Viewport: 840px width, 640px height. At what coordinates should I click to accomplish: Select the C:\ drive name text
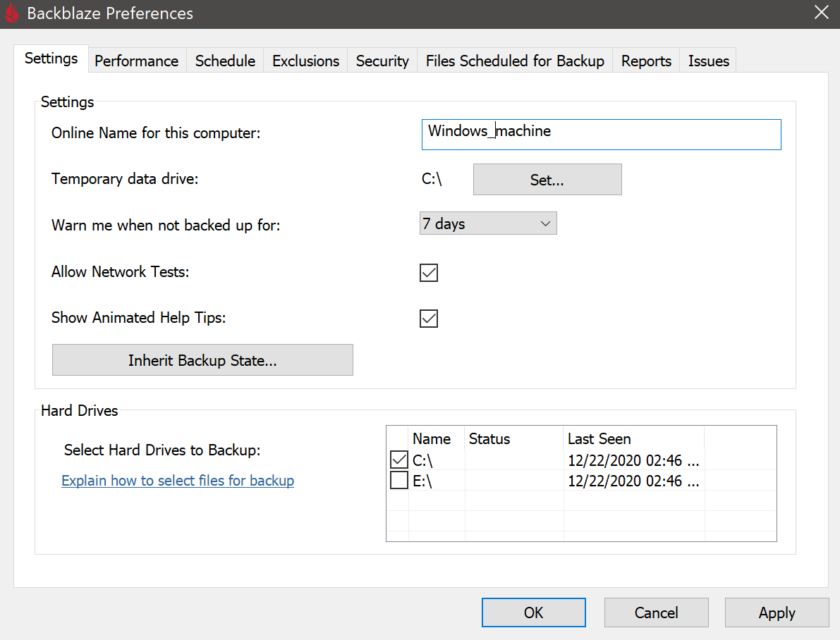click(422, 460)
